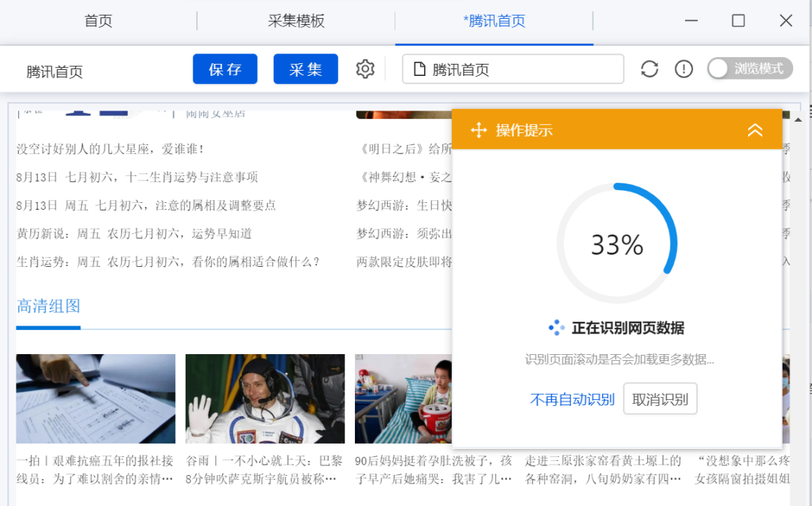Open article 没空讨好别人的几大星座
The width and height of the screenshot is (812, 506).
tap(111, 149)
